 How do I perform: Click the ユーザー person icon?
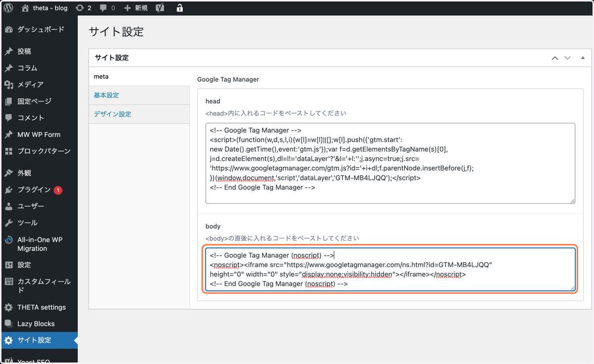coord(8,206)
